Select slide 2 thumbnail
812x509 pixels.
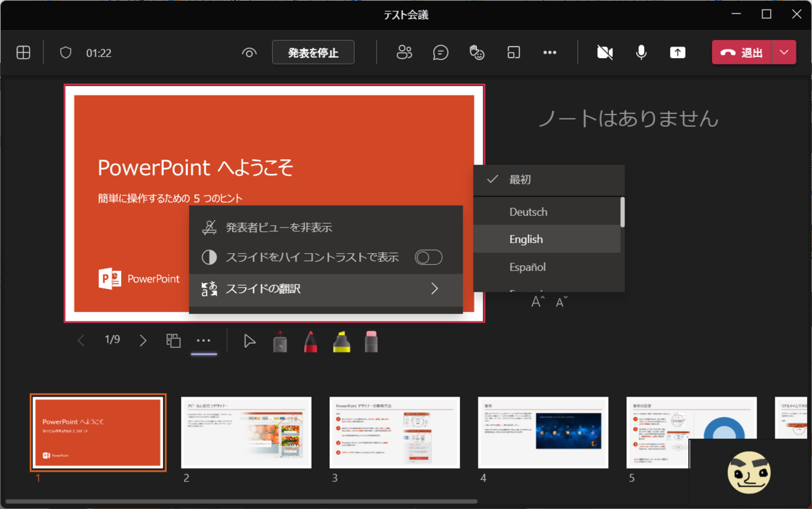(246, 432)
